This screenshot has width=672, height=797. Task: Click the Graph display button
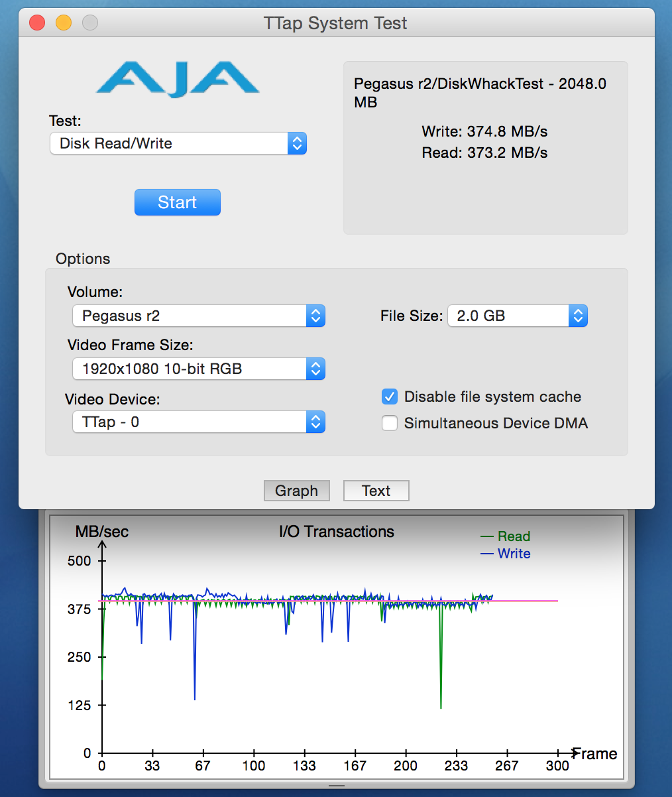click(296, 491)
